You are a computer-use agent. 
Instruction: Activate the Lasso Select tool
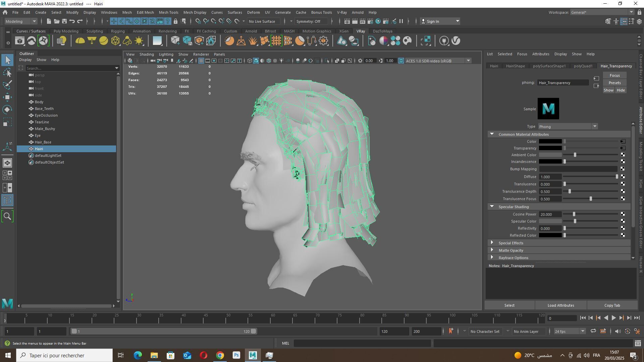[7, 72]
